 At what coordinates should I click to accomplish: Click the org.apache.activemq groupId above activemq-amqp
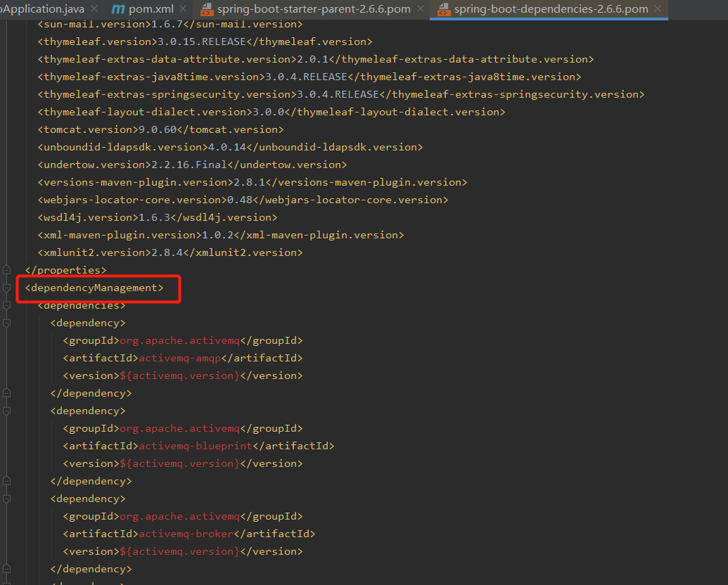tap(179, 341)
